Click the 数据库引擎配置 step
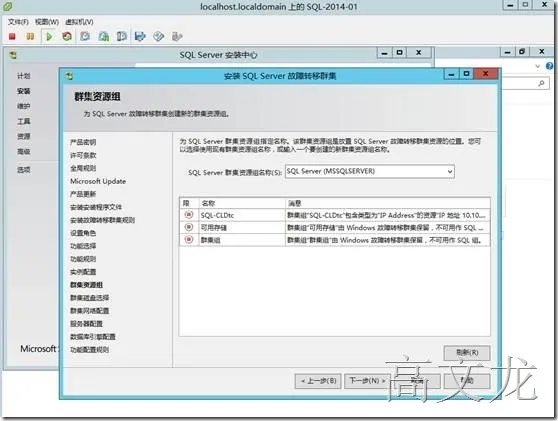Image resolution: width=558 pixels, height=421 pixels. (93, 336)
